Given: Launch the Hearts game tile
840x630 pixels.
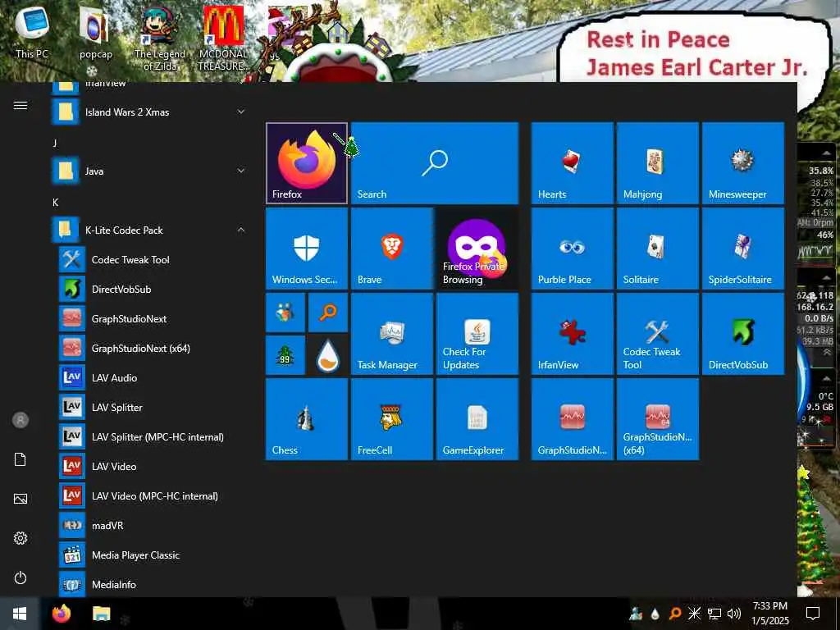Looking at the screenshot, I should point(572,163).
